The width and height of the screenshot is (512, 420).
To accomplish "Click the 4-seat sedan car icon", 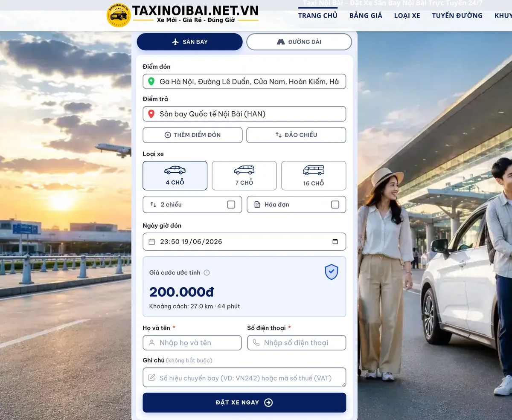I will point(175,170).
